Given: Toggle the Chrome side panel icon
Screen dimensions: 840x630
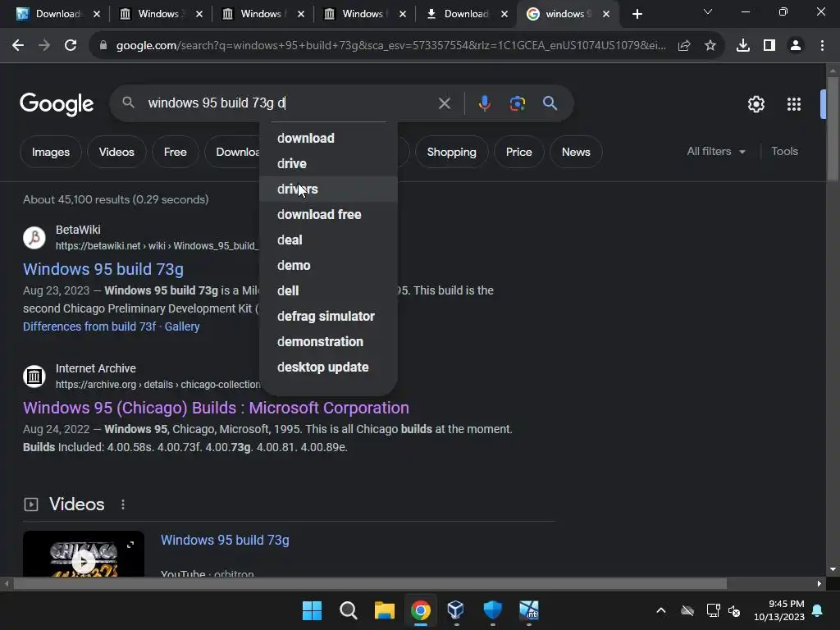Looking at the screenshot, I should point(769,46).
